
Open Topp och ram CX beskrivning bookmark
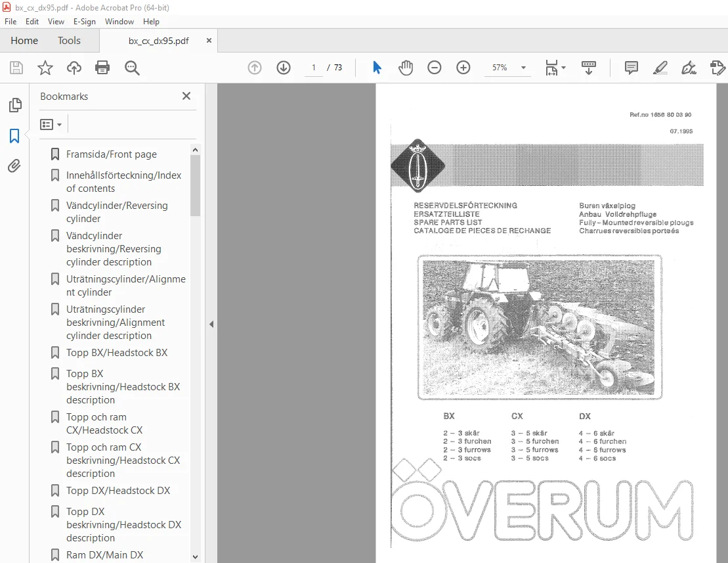(123, 460)
